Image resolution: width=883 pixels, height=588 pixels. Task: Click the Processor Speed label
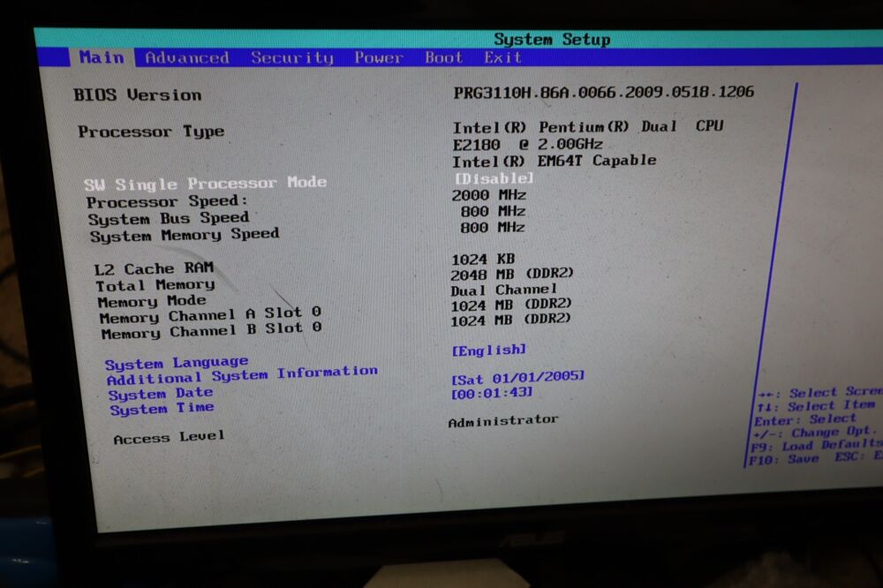pos(167,201)
